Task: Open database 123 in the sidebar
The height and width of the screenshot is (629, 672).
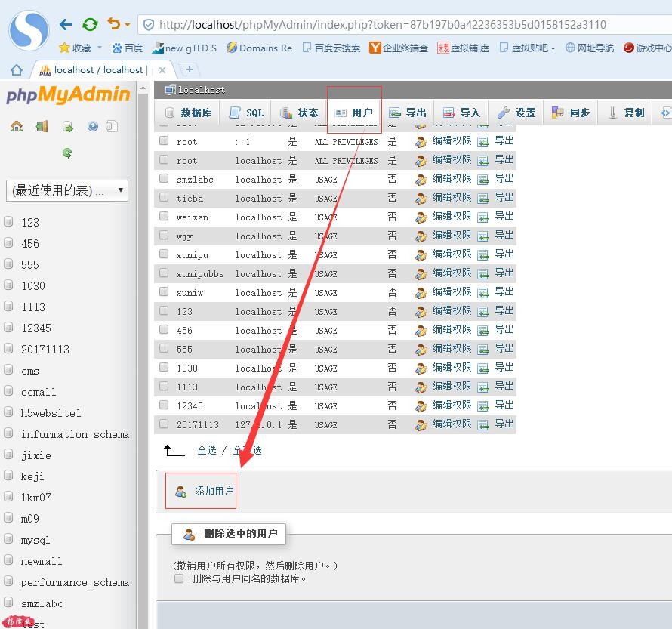Action: (x=30, y=223)
